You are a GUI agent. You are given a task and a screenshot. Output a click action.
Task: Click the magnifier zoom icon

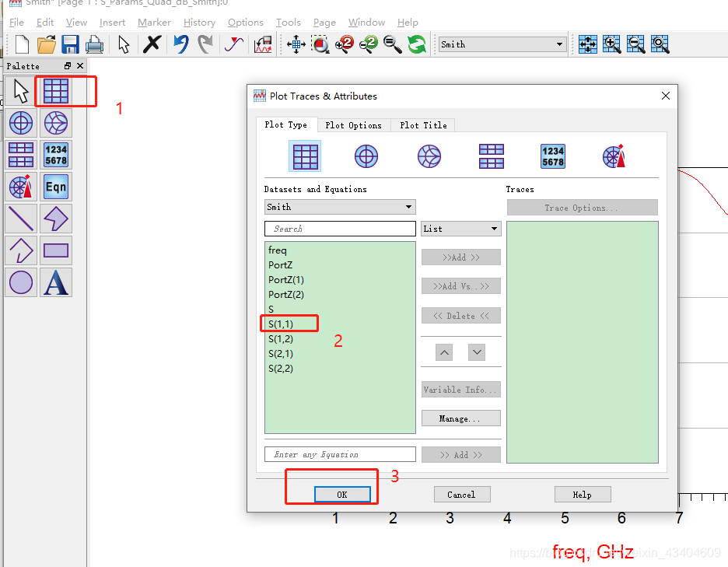[x=392, y=44]
